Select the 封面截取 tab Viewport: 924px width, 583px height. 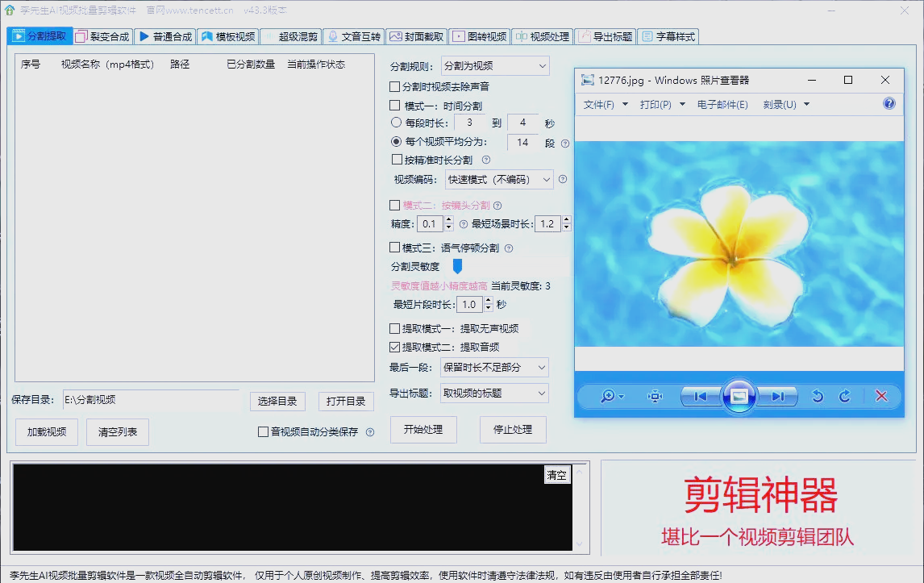pyautogui.click(x=417, y=36)
